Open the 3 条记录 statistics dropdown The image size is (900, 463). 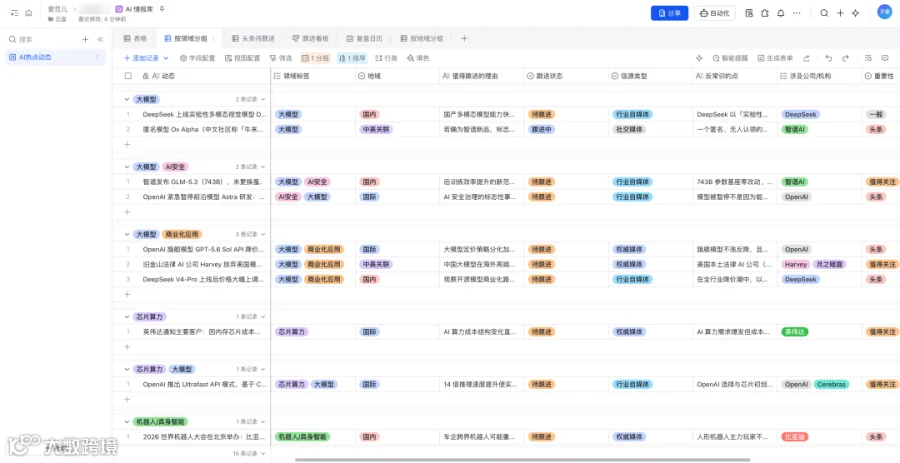tap(251, 234)
